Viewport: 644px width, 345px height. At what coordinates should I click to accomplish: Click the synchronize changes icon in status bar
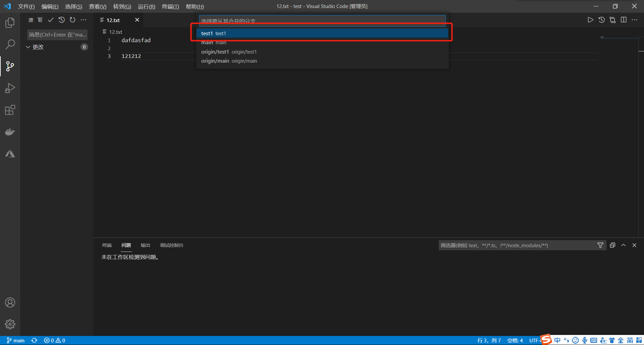pos(34,340)
